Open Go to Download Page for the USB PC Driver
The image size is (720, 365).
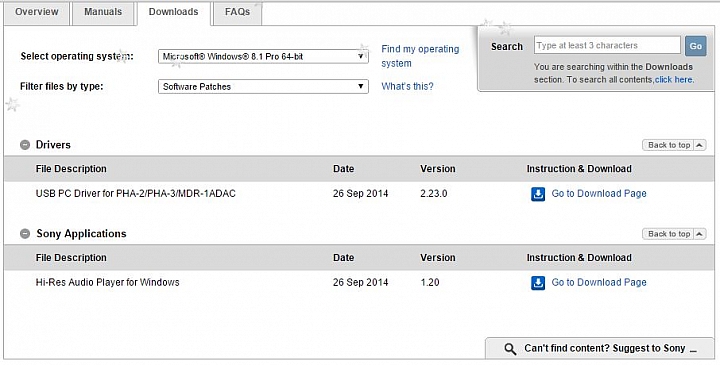[x=599, y=194]
